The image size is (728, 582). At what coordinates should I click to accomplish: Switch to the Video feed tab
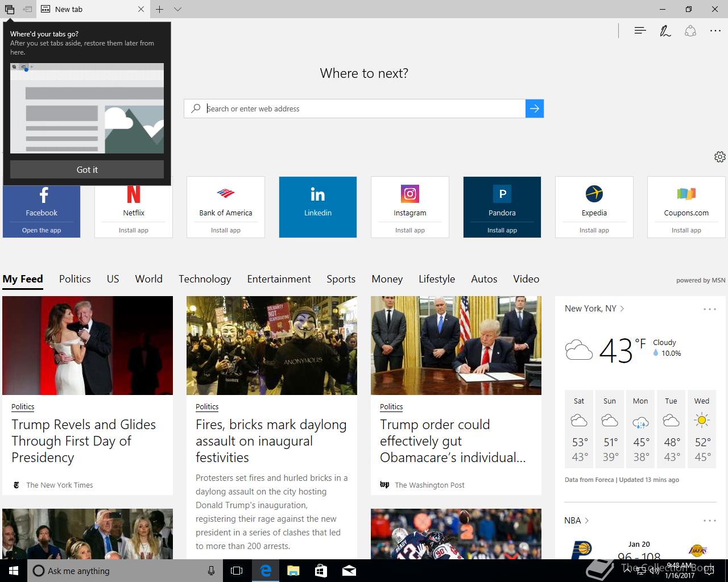(526, 279)
